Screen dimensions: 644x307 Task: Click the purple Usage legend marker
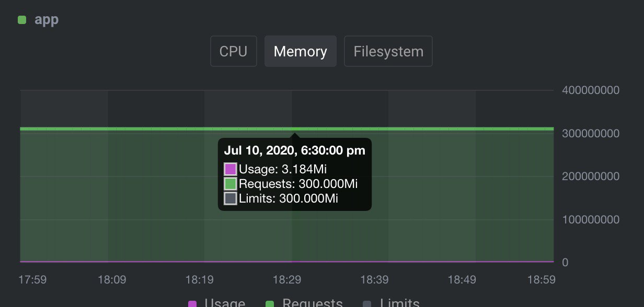[x=192, y=304]
